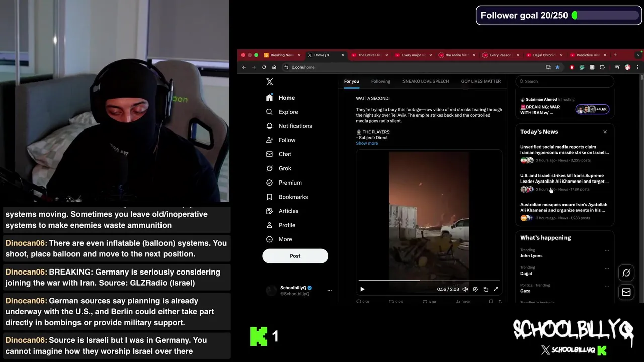Open Follow page in sidebar

pos(280,140)
